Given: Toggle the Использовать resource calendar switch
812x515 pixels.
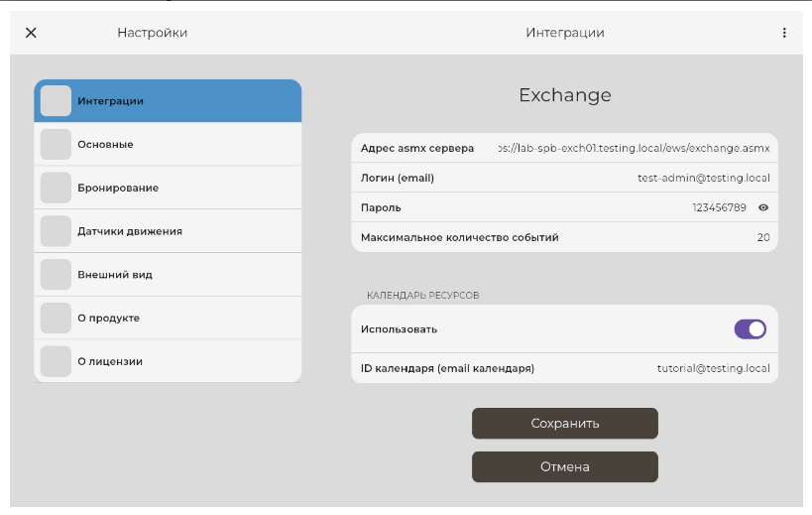Looking at the screenshot, I should [x=750, y=329].
